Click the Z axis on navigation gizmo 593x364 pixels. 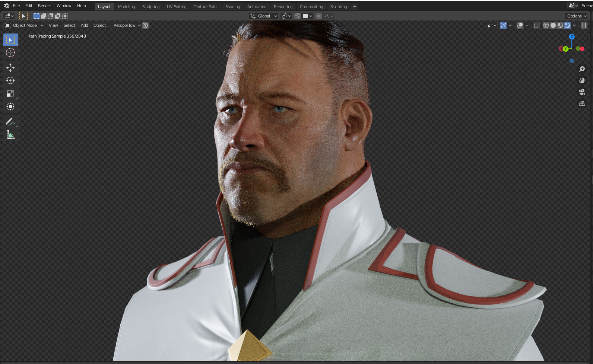click(x=572, y=36)
